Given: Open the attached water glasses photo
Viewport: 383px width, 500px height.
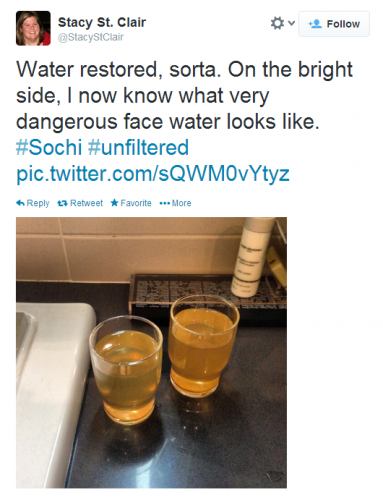Looking at the screenshot, I should pyautogui.click(x=151, y=353).
